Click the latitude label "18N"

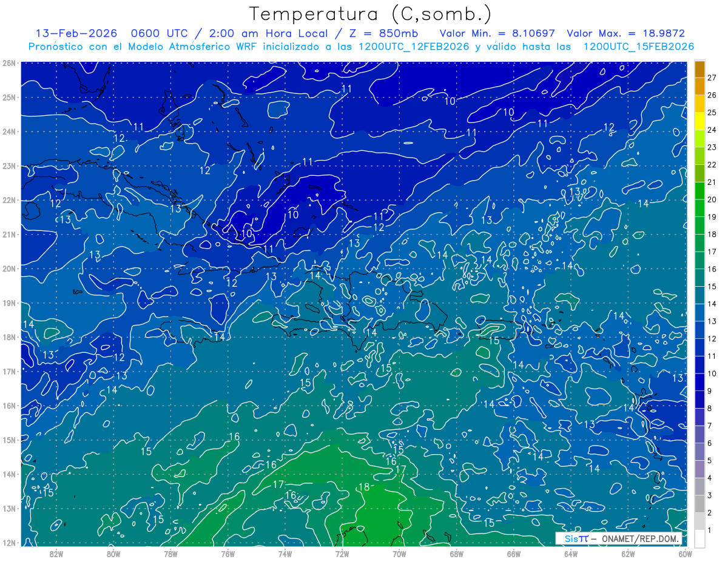point(8,337)
